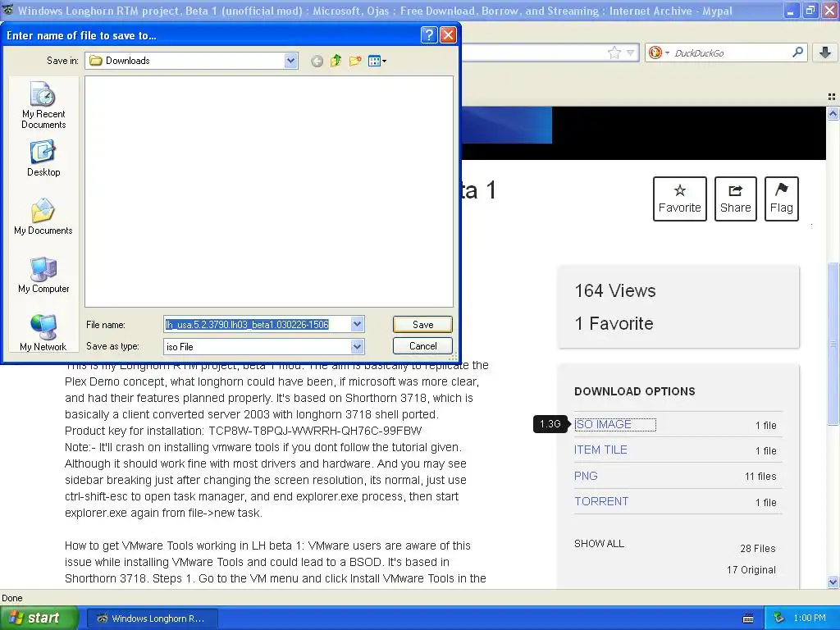Click the bookmark star icon in address bar

pos(614,52)
